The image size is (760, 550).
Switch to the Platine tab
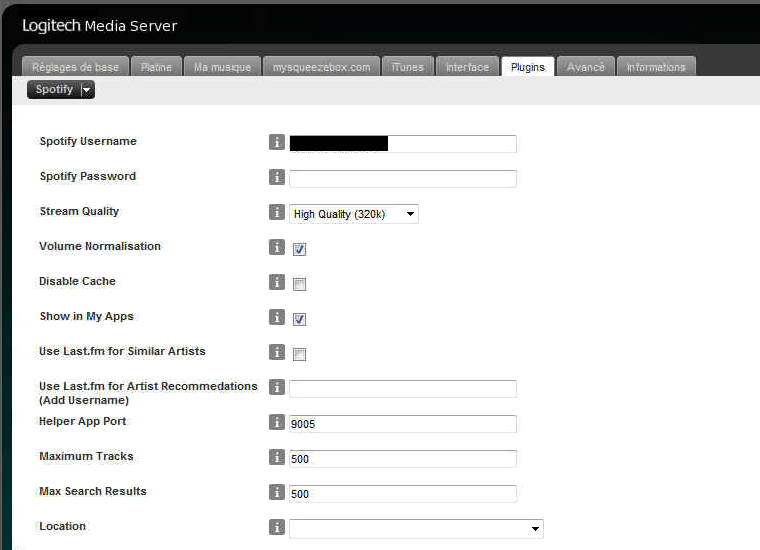pos(156,67)
